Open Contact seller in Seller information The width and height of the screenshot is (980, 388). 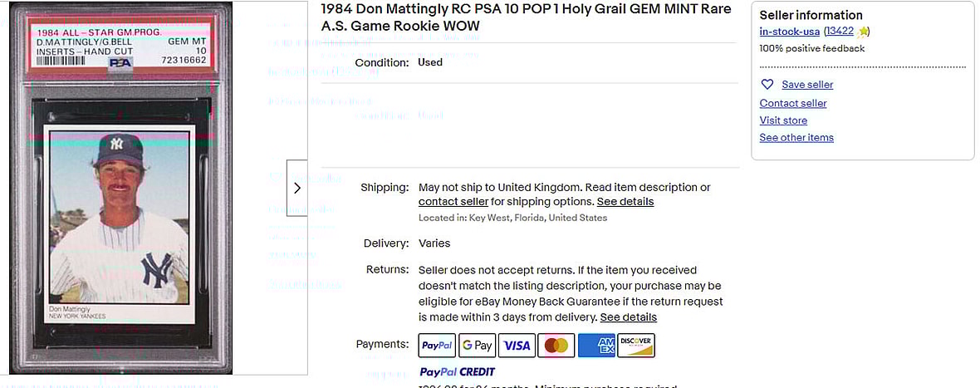(793, 103)
